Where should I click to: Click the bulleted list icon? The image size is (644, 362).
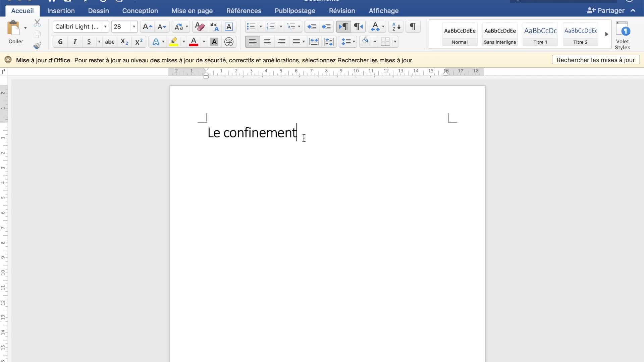pyautogui.click(x=251, y=27)
